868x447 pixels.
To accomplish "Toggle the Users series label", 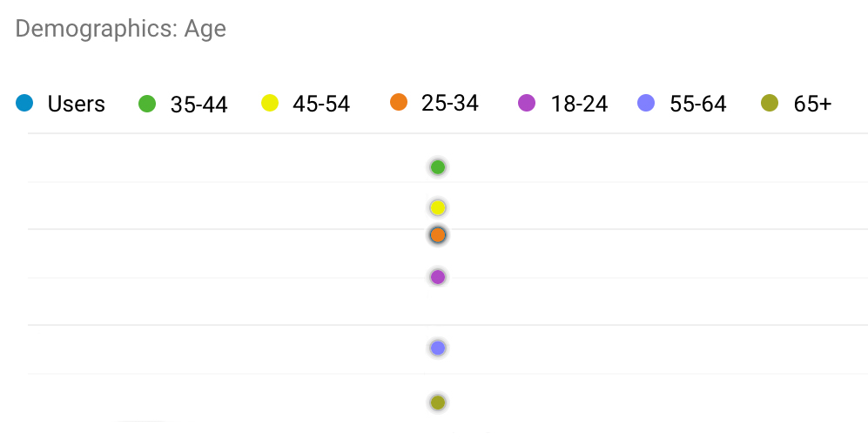I will point(76,105).
